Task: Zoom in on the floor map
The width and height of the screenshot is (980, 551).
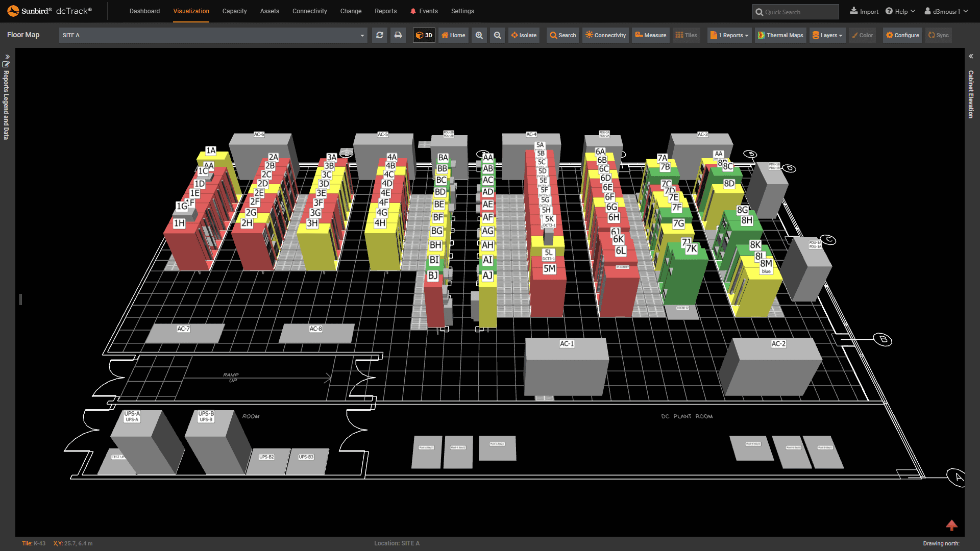Action: click(479, 35)
